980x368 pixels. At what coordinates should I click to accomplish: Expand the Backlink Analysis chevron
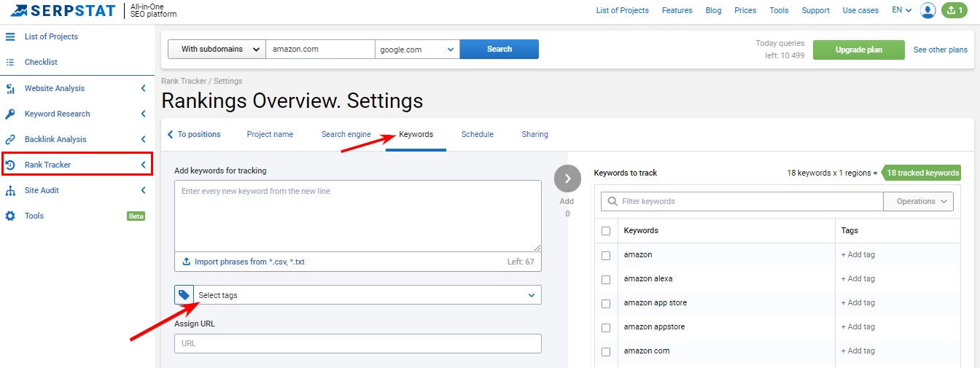point(143,139)
